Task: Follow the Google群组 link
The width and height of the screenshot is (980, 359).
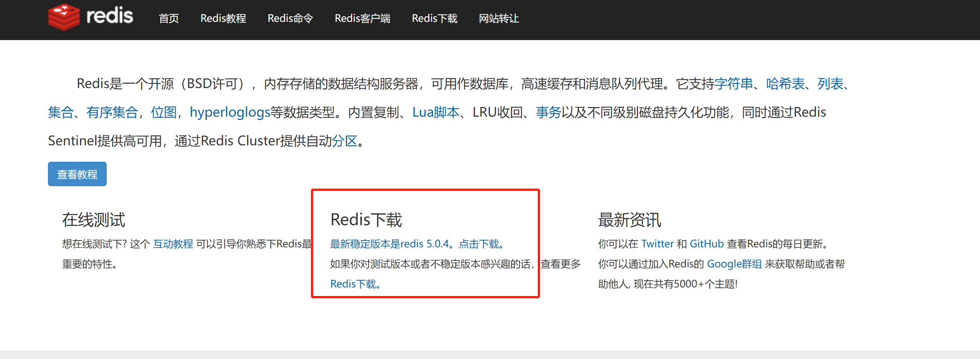Action: tap(734, 264)
